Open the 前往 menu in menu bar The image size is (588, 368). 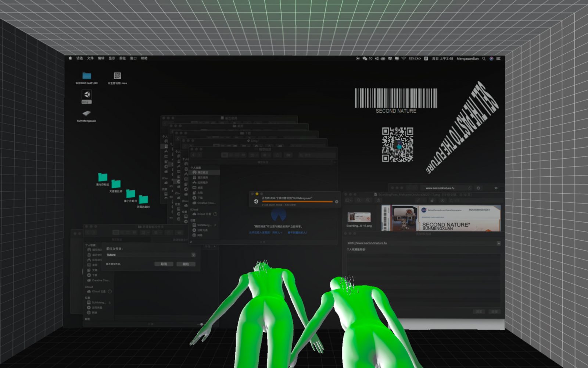(x=123, y=58)
